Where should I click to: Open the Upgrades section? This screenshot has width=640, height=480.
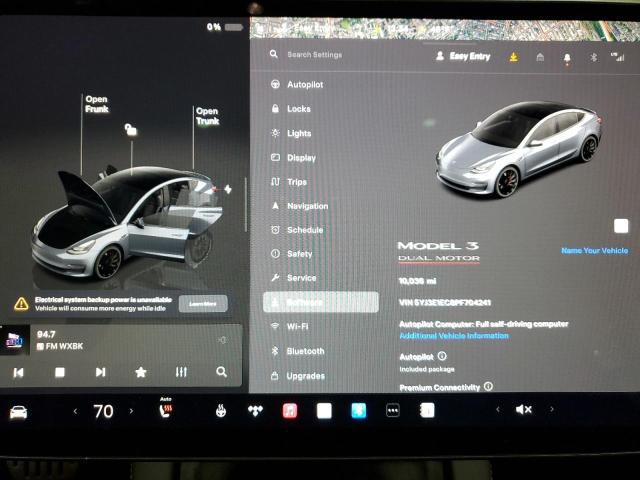298,376
